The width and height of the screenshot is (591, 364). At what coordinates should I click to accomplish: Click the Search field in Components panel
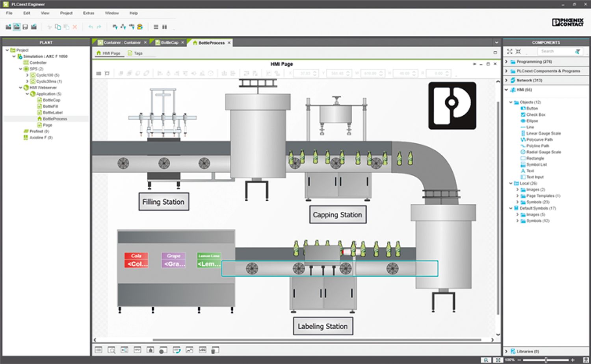pyautogui.click(x=555, y=52)
